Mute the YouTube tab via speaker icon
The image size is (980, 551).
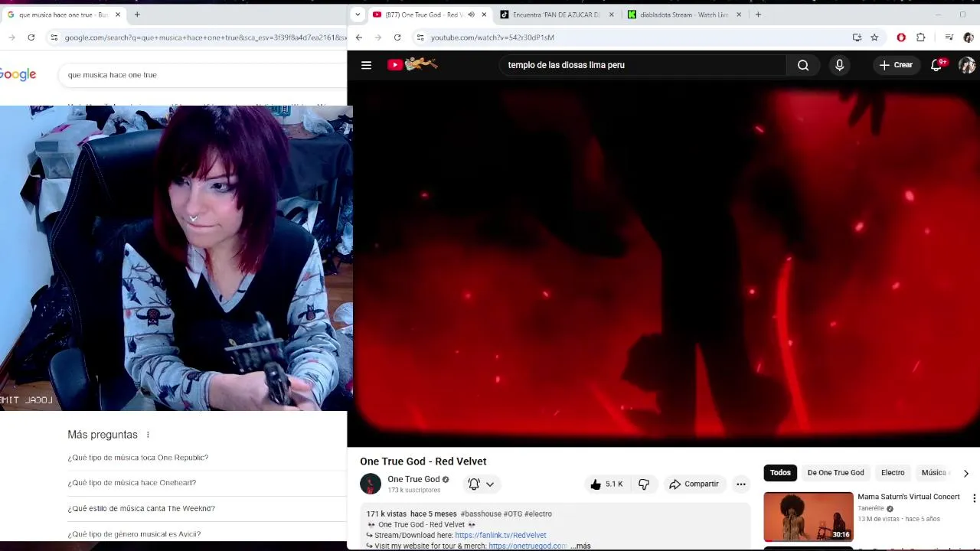point(471,15)
